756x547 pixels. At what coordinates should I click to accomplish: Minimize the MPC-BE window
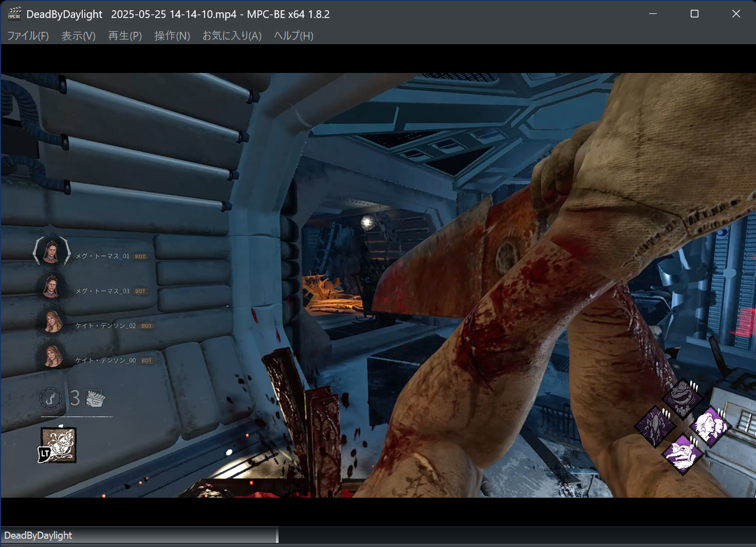[x=653, y=14]
